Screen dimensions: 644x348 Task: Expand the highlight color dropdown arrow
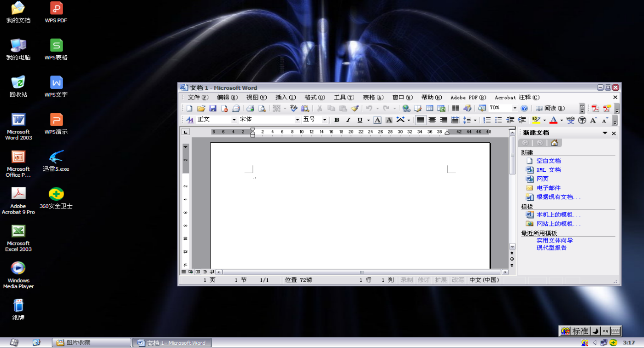[544, 120]
